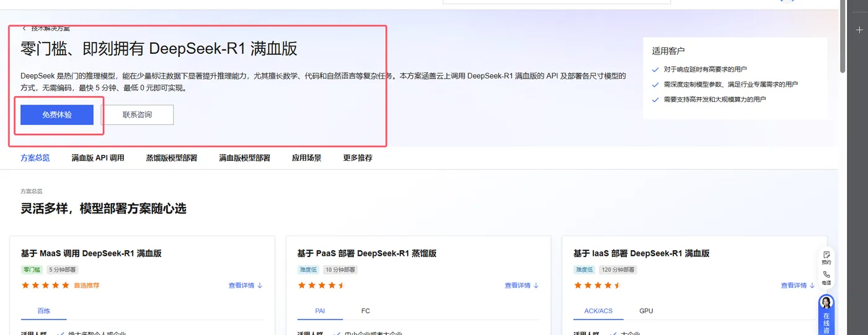Select the 方案总览 tab
868x335 pixels.
[x=35, y=158]
